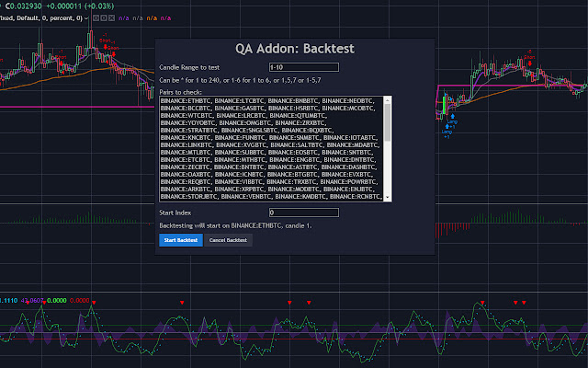Click the Start Index input field
588x368 pixels.
click(304, 213)
